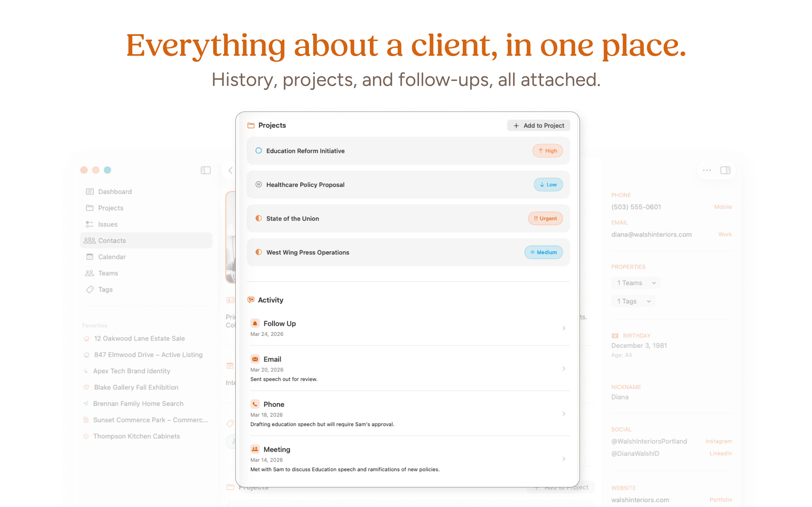
Task: Click the Urgent priority badge
Action: pyautogui.click(x=545, y=218)
